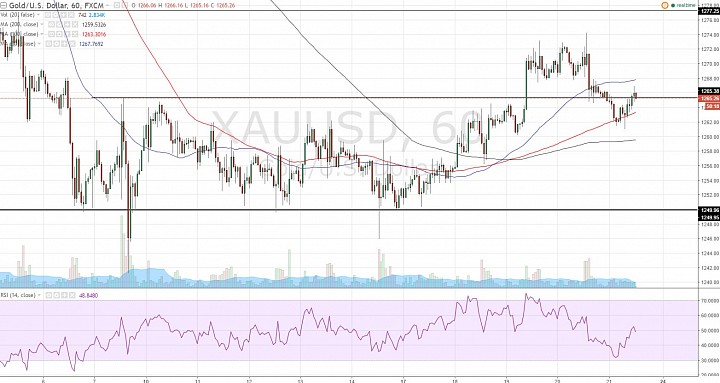Open dropdown next to Gold/U.S. Dollar, 60, FXCM title
This screenshot has width=720, height=383.
pyautogui.click(x=107, y=6)
